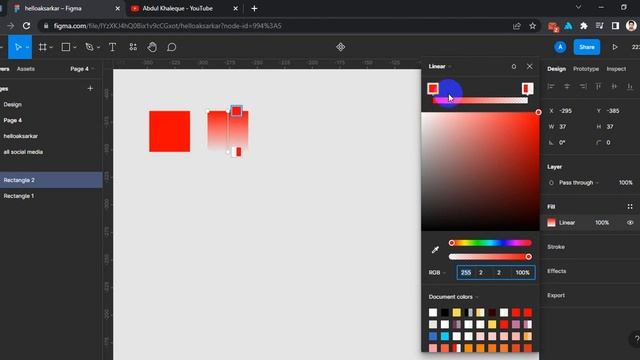
Task: Pick color with the eyedropper
Action: click(x=435, y=249)
